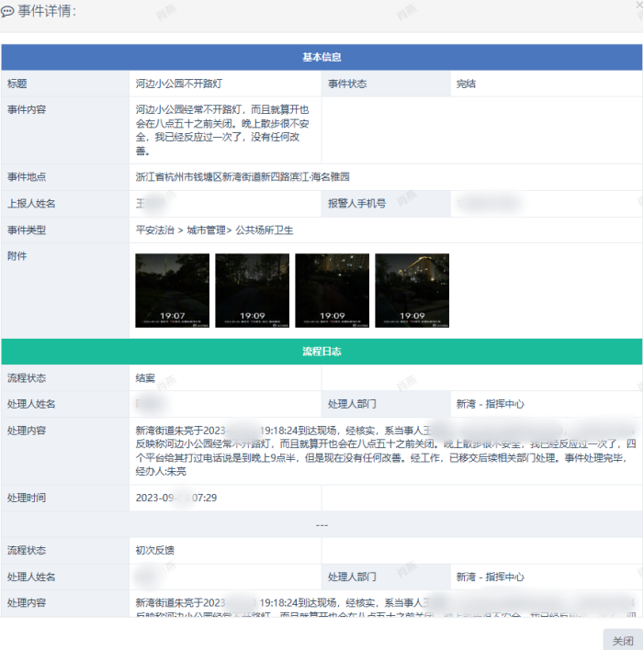Click the --- separator row between log entries
The image size is (644, 650).
[322, 524]
